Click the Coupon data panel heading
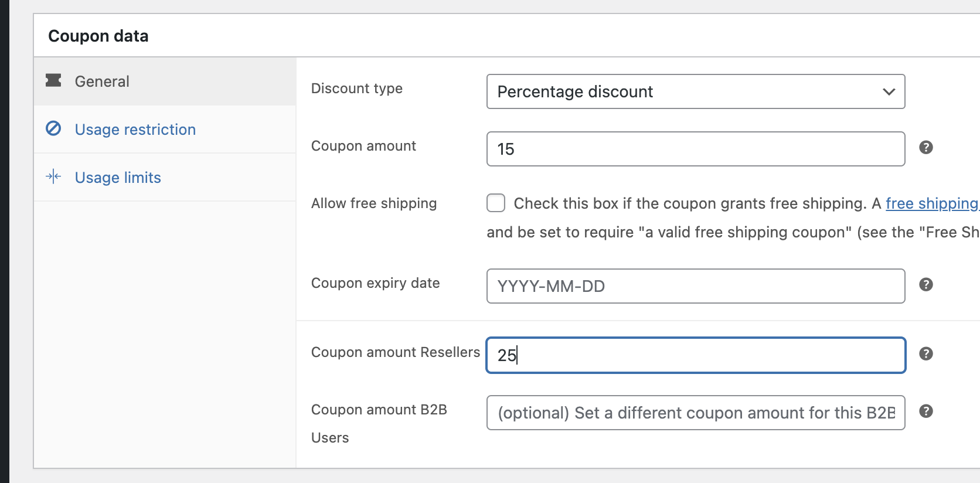The height and width of the screenshot is (483, 980). coord(98,36)
